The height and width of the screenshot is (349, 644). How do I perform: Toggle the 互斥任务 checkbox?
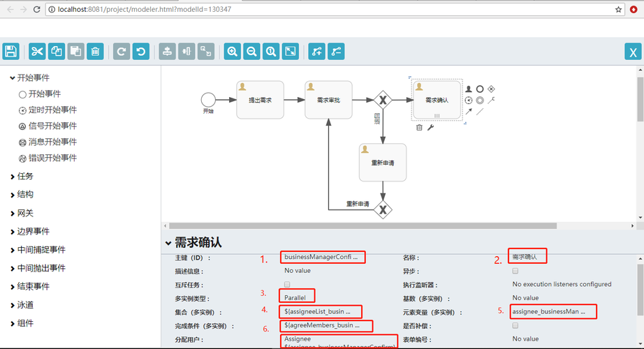(x=287, y=284)
